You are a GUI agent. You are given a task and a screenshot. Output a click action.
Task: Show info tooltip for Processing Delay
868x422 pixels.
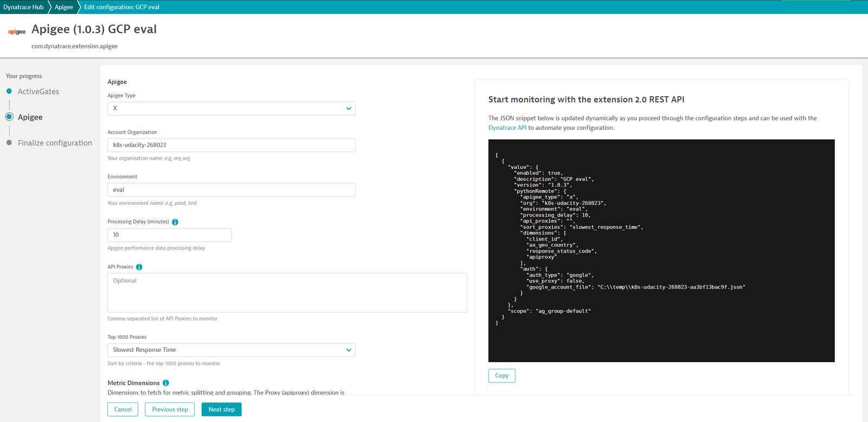[x=175, y=222]
